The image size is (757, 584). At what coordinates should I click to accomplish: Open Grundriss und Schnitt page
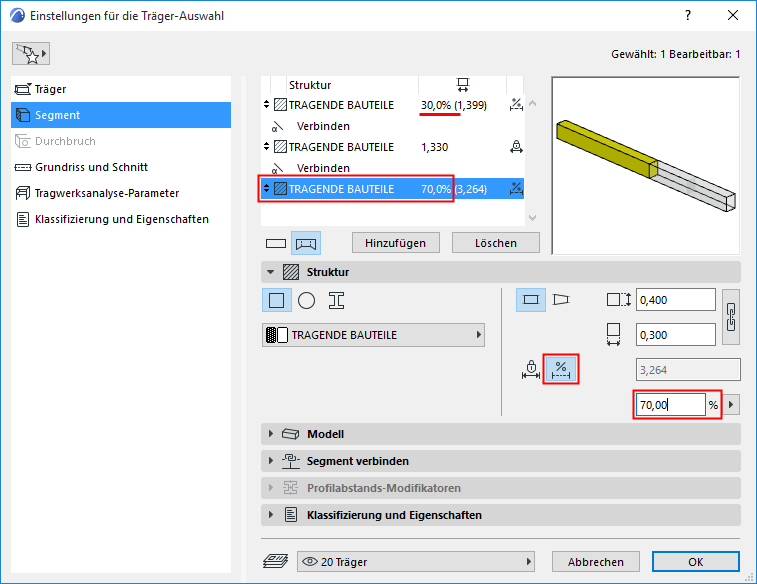[121, 167]
